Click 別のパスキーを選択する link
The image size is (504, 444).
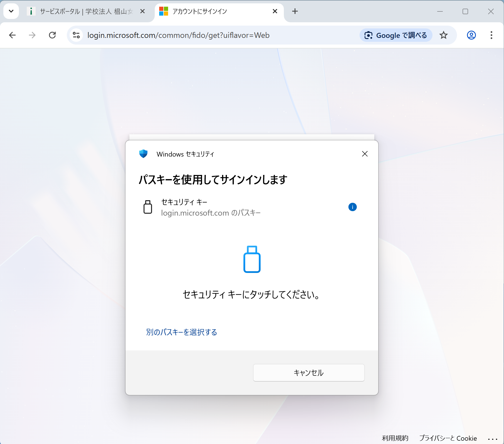(x=181, y=332)
